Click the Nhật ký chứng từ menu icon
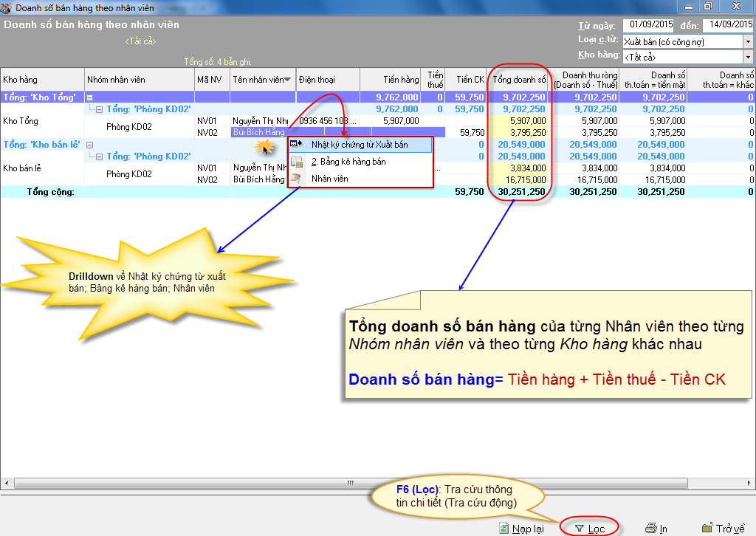The image size is (756, 536). click(x=296, y=145)
